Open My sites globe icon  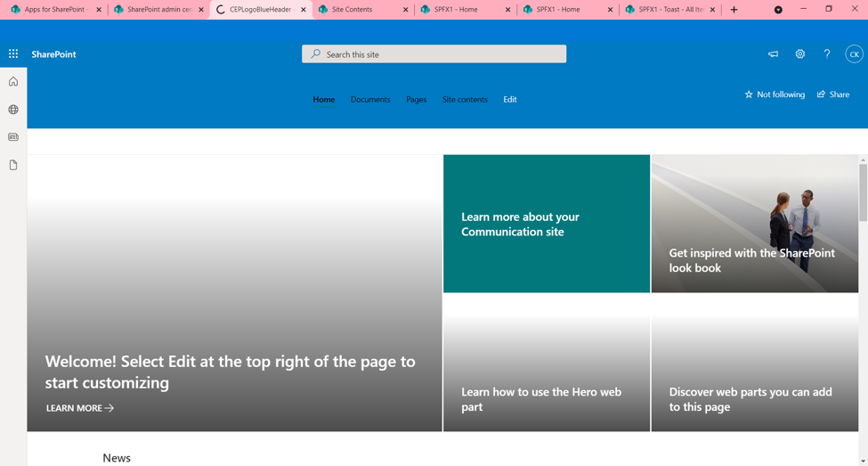pos(13,110)
